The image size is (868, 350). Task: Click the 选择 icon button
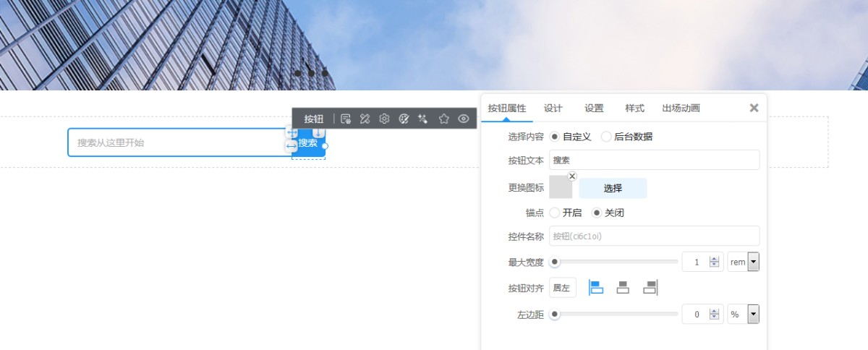tap(613, 188)
